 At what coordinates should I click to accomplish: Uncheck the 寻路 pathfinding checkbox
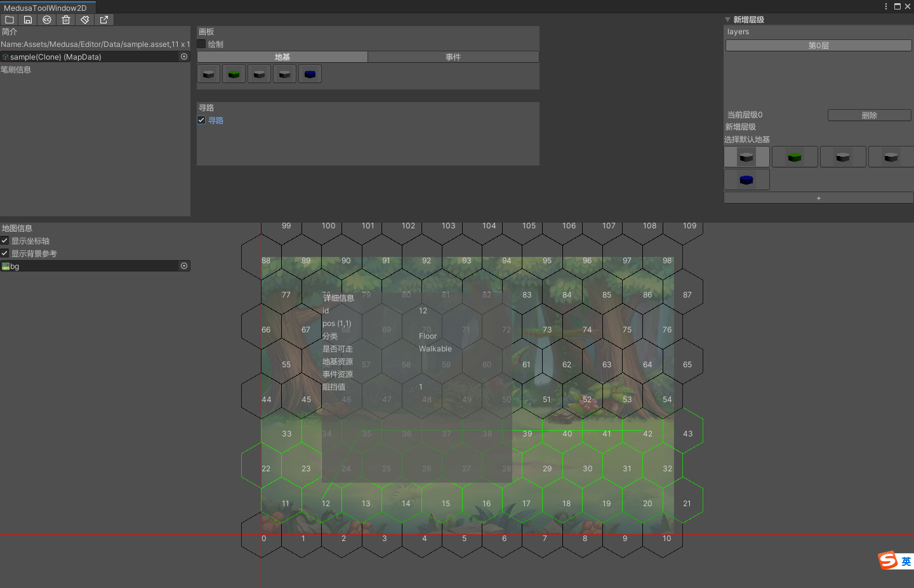point(201,120)
